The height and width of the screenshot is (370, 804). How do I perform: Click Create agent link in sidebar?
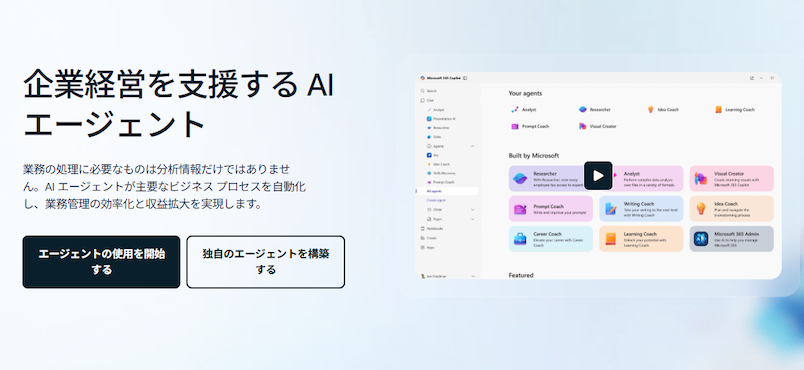tap(435, 200)
